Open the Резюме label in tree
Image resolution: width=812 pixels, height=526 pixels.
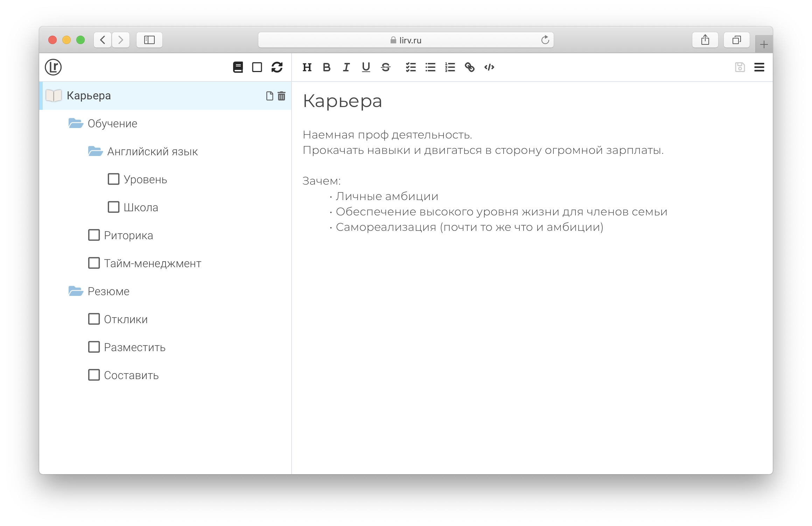coord(108,291)
